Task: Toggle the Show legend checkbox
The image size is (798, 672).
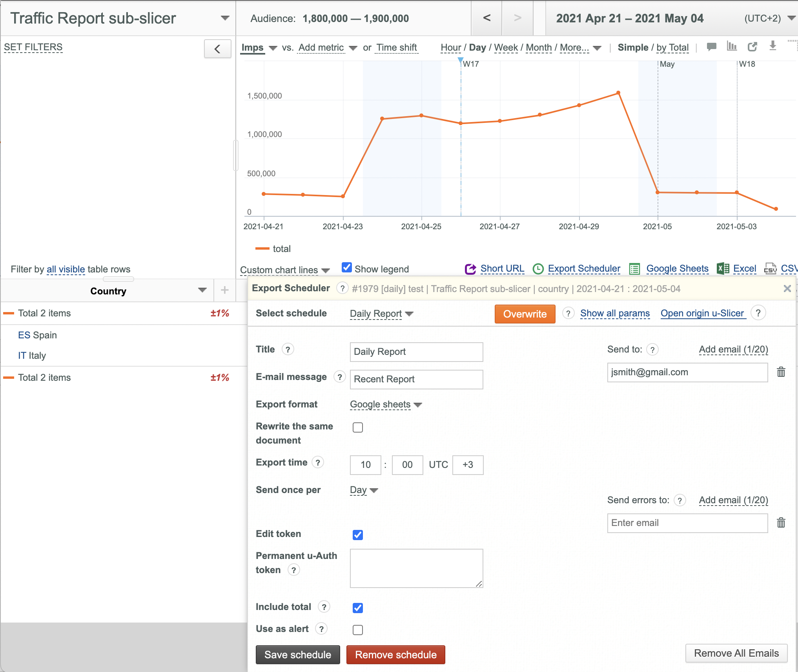Action: pos(346,268)
